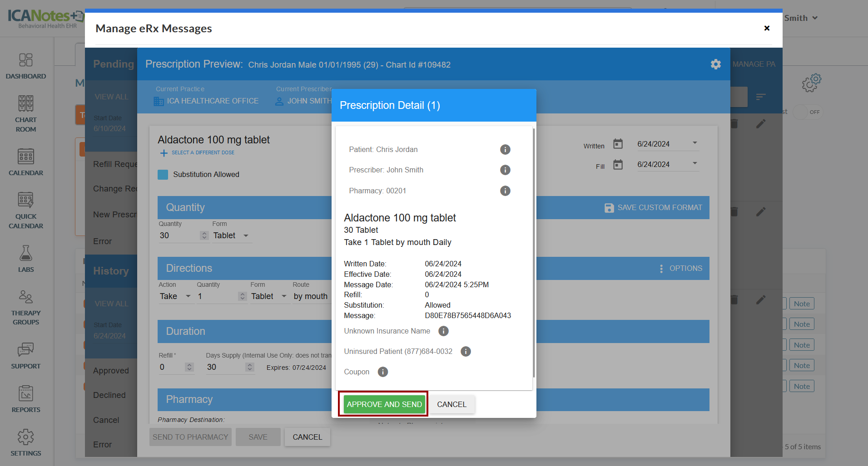
Task: Click the Approve and Send button
Action: click(384, 404)
